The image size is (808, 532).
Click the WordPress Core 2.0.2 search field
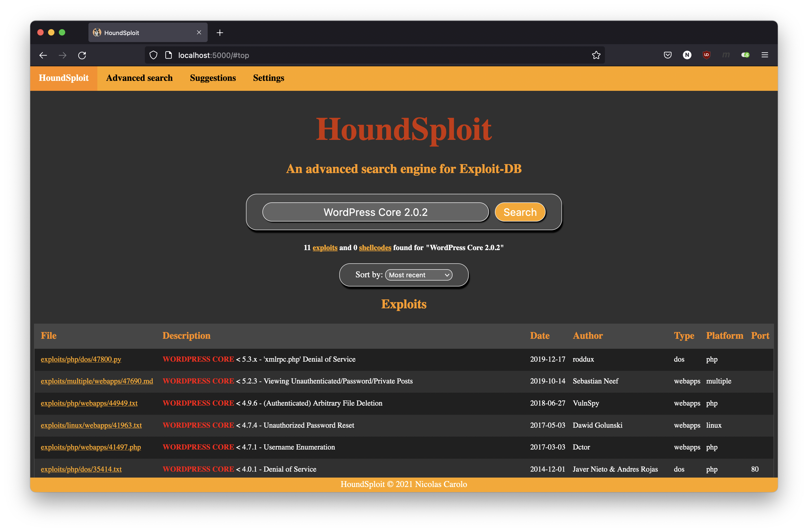click(375, 212)
